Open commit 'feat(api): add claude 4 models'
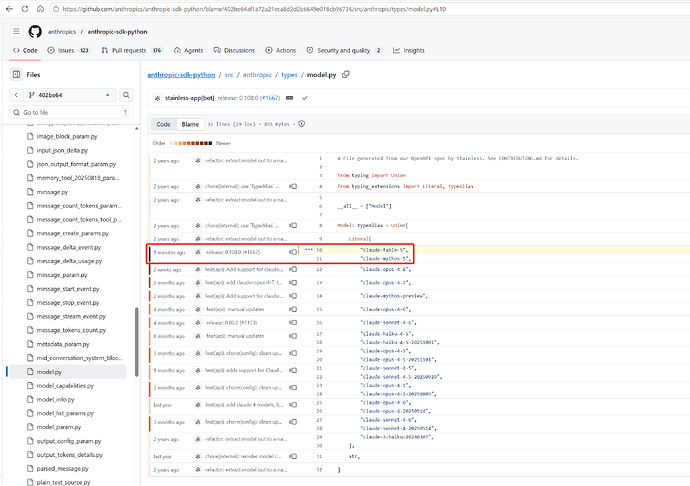Image resolution: width=690 pixels, height=486 pixels. pos(244,405)
